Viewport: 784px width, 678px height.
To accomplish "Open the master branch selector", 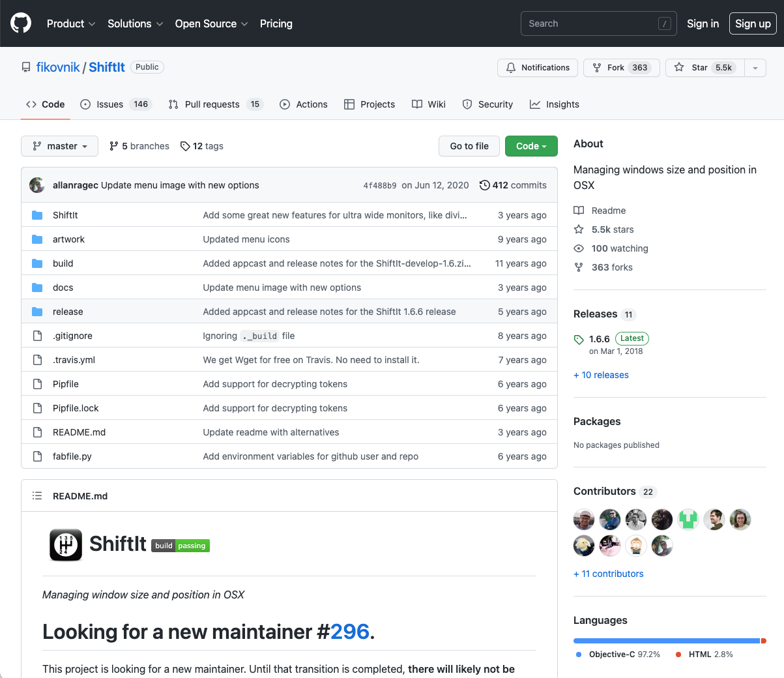I will pyautogui.click(x=59, y=146).
